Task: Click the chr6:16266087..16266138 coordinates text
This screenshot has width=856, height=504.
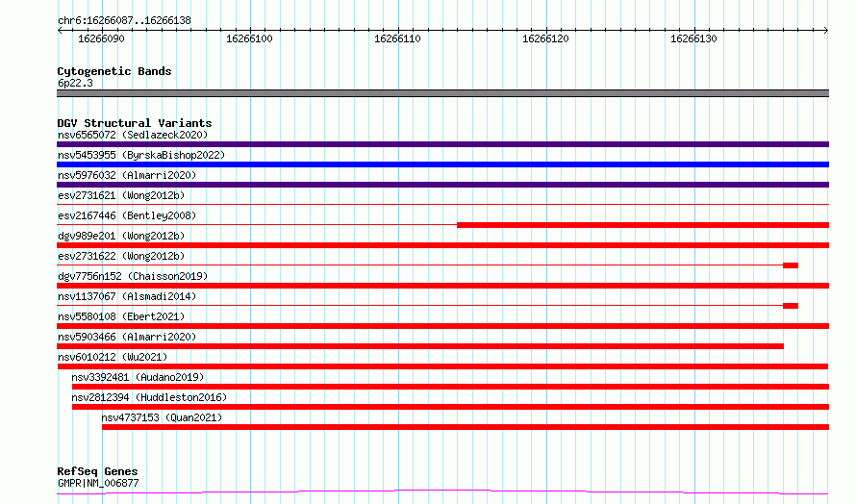Action: pyautogui.click(x=124, y=21)
